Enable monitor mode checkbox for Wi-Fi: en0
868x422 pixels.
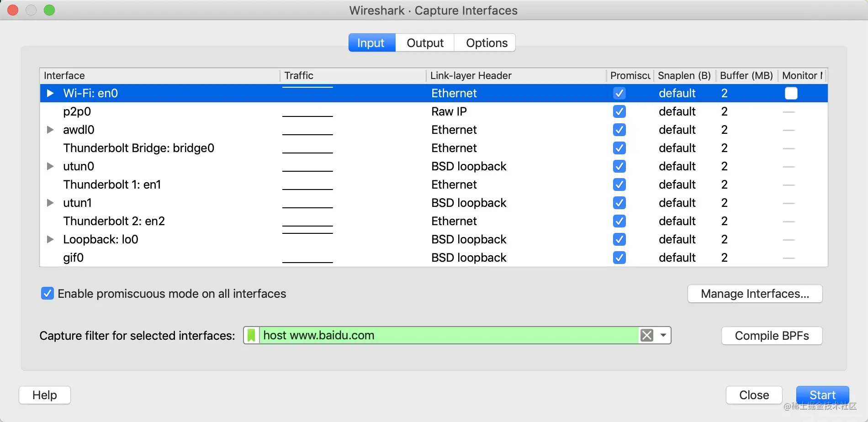tap(791, 93)
